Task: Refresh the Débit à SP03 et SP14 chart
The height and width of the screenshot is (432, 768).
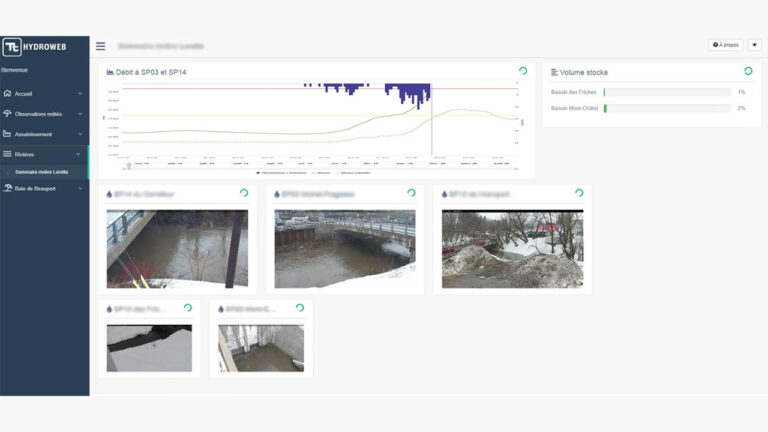Action: [523, 71]
